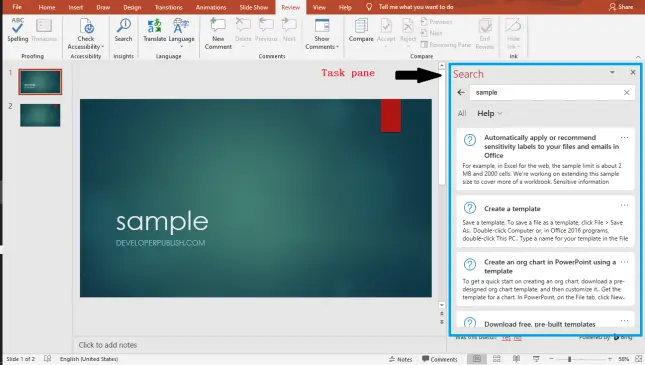Close the Search task pane
The height and width of the screenshot is (365, 645).
(633, 72)
